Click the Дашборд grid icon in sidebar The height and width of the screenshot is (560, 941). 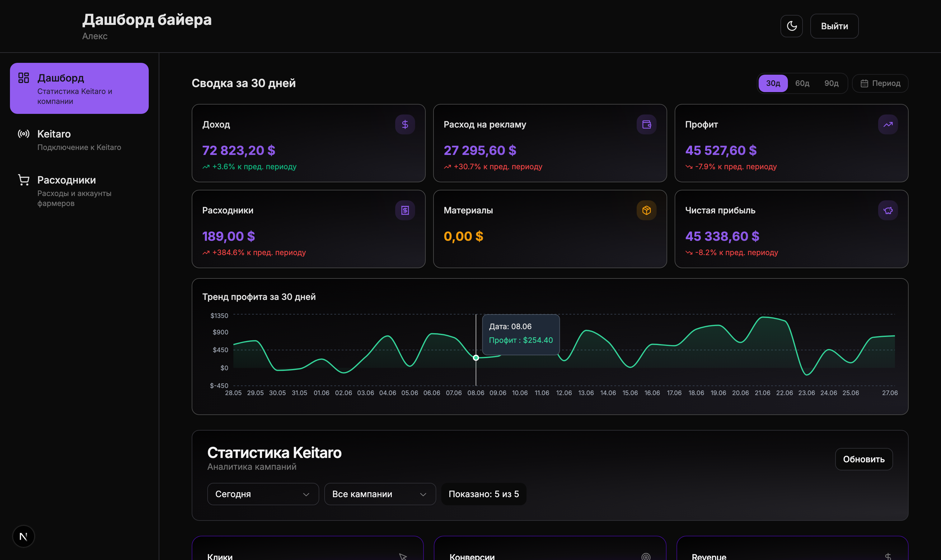(23, 78)
